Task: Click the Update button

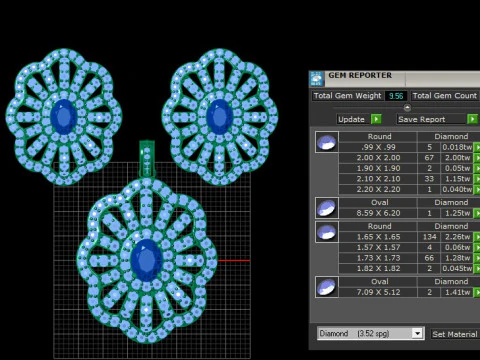Action: [x=352, y=119]
